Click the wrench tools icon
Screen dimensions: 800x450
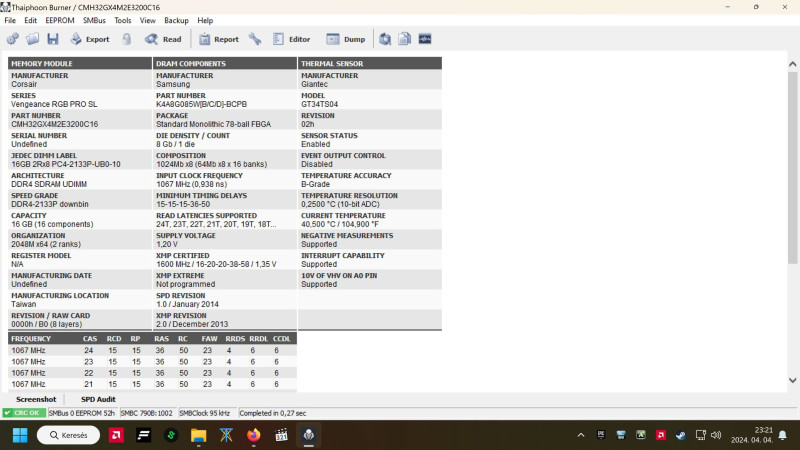tap(255, 39)
